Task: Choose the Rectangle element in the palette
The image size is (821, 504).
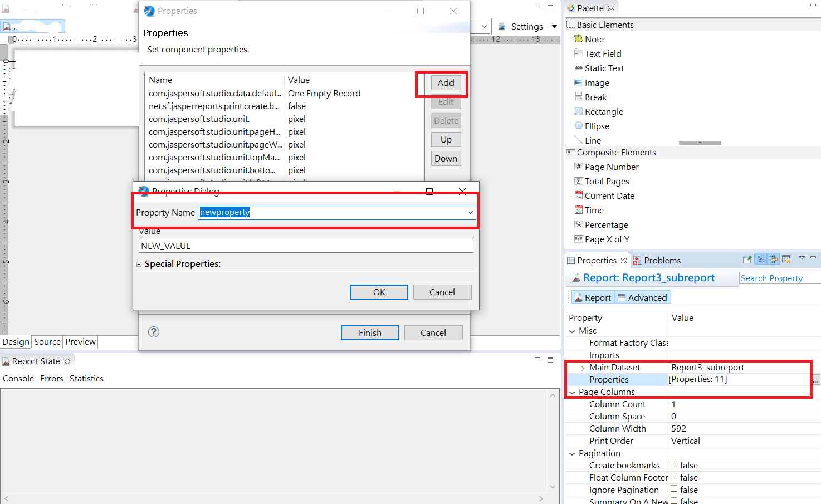Action: pos(604,111)
